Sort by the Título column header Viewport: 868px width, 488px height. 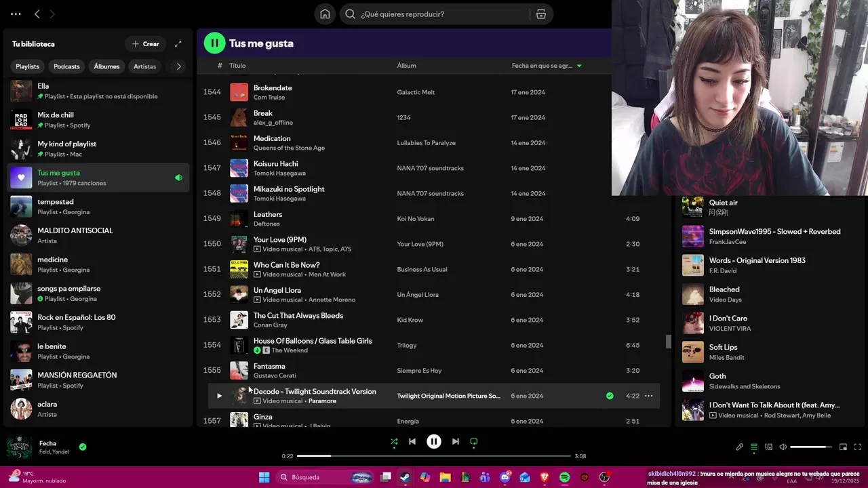pyautogui.click(x=237, y=66)
